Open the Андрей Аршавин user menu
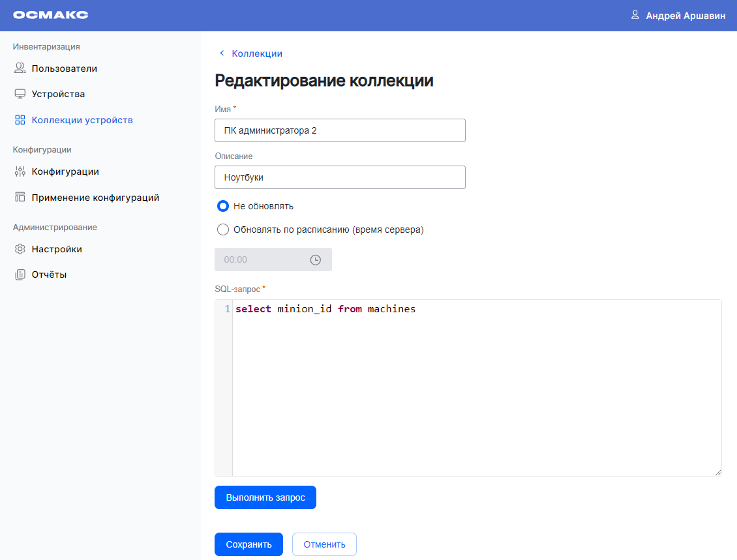The width and height of the screenshot is (737, 560). click(685, 16)
